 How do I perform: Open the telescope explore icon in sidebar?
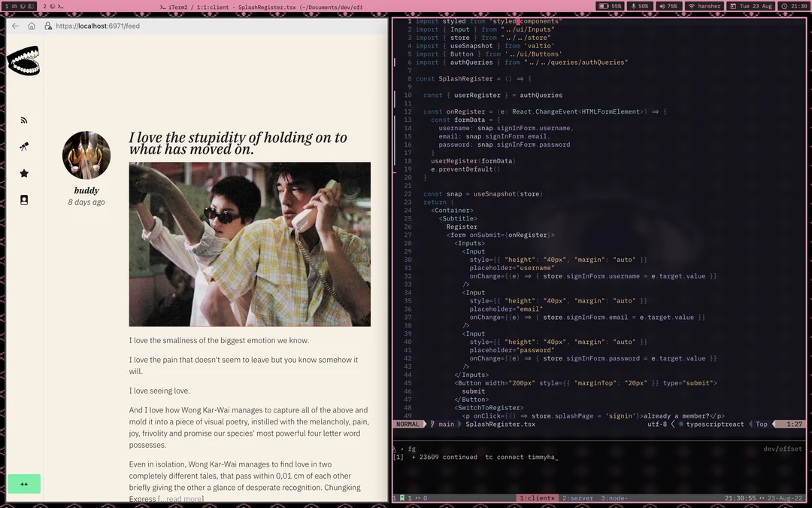24,147
